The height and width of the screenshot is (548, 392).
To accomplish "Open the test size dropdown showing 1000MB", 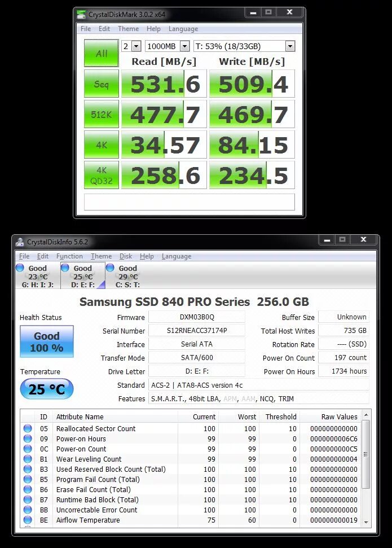I will pyautogui.click(x=185, y=46).
